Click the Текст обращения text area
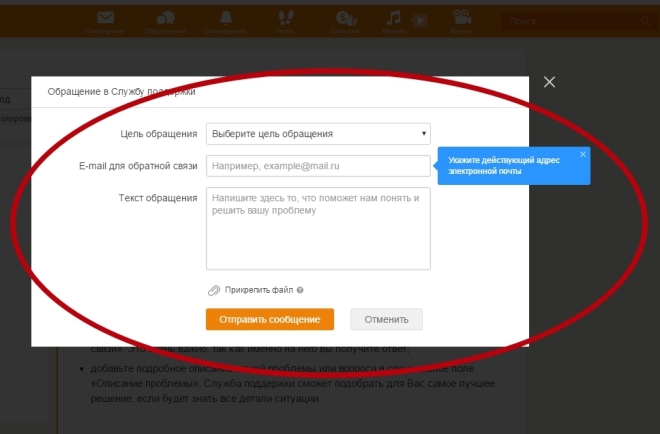This screenshot has width=660, height=434. [x=318, y=229]
